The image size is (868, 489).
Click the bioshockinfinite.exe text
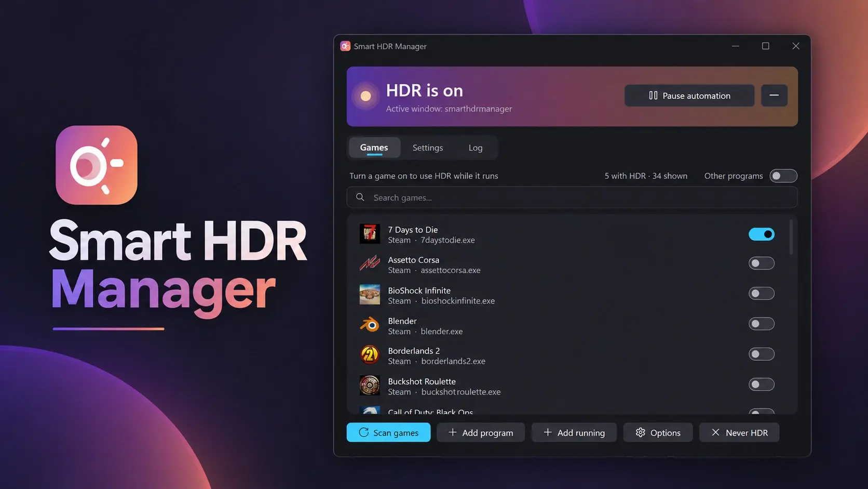[x=458, y=301]
